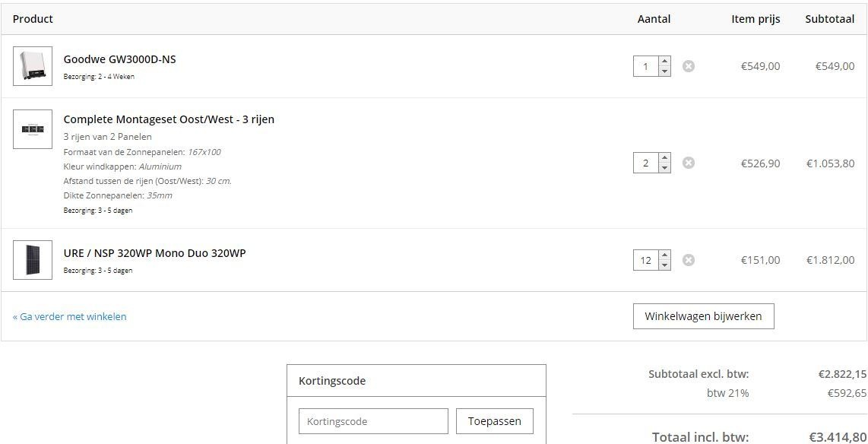Open URE solar panel product thumbnail

coord(33,260)
